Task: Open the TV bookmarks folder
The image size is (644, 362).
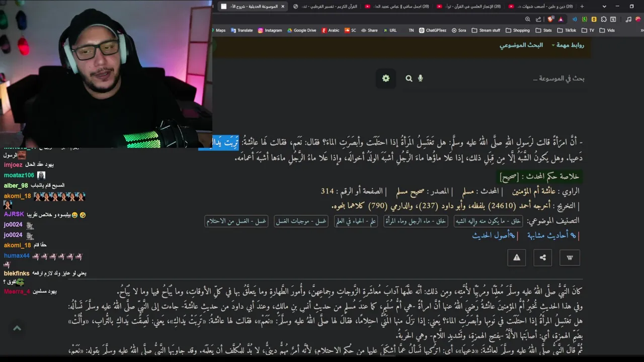Action: (x=588, y=30)
